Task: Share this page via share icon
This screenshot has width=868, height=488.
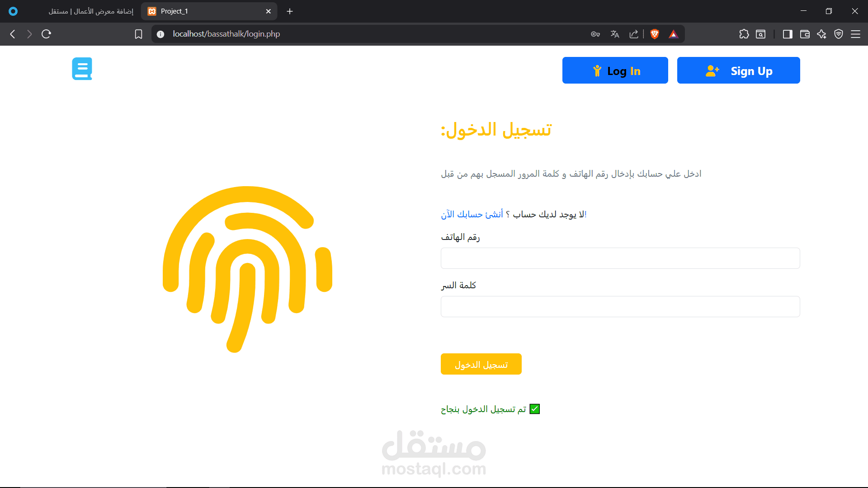Action: [x=634, y=34]
